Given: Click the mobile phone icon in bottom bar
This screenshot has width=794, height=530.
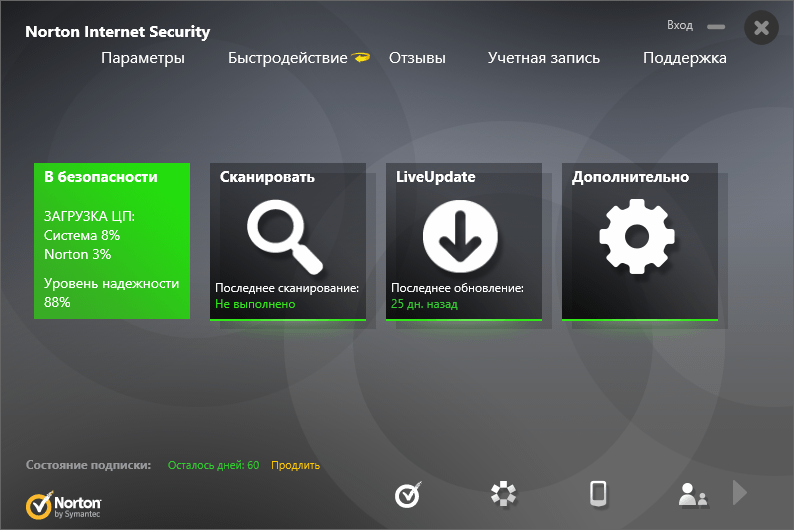Looking at the screenshot, I should point(599,494).
